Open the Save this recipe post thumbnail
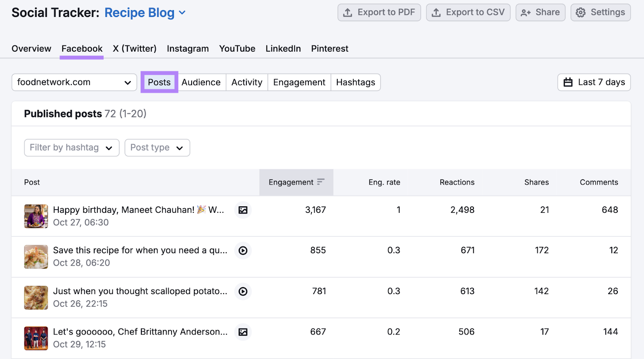Image resolution: width=644 pixels, height=359 pixels. tap(36, 257)
